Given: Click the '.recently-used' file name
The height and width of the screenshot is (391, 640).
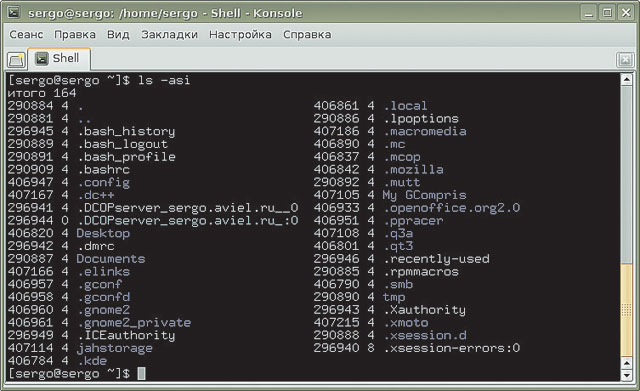Looking at the screenshot, I should click(x=436, y=259).
